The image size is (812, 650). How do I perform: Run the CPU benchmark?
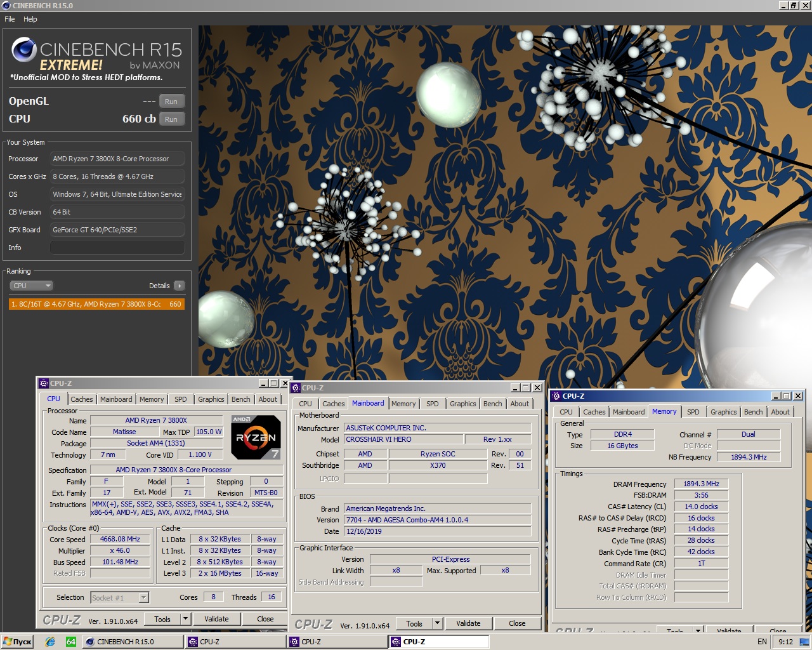pos(171,119)
